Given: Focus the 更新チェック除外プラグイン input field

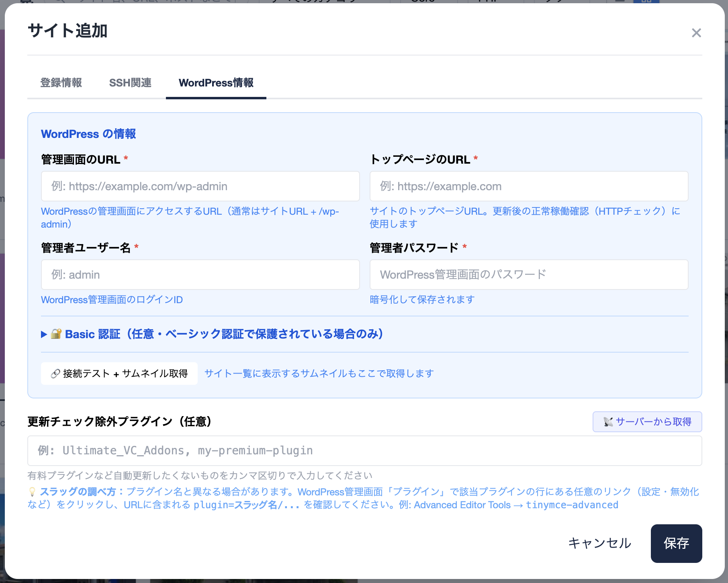Looking at the screenshot, I should tap(365, 451).
